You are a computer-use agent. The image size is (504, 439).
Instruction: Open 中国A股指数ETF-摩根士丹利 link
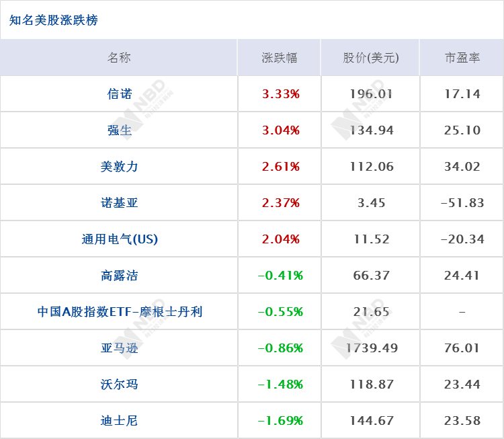coord(120,312)
